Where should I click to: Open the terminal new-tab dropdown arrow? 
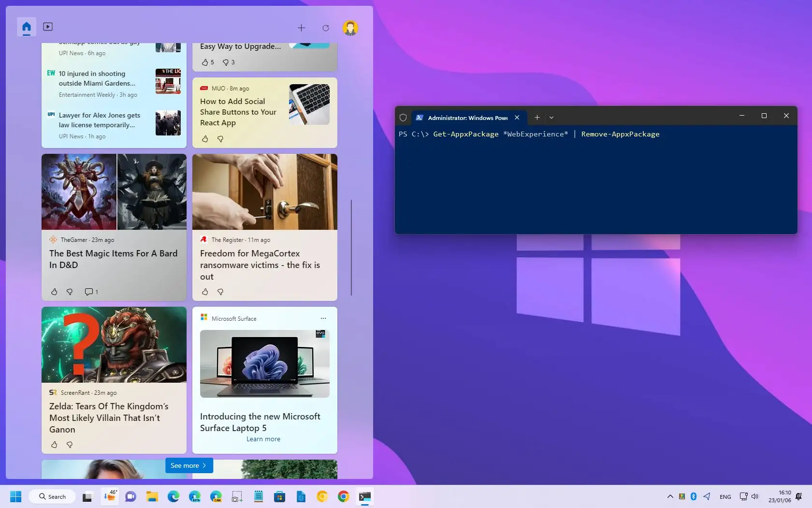coord(551,118)
